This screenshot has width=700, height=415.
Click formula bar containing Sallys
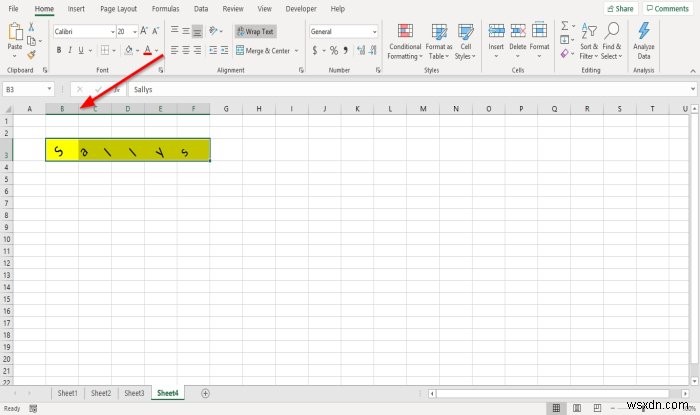pos(410,90)
